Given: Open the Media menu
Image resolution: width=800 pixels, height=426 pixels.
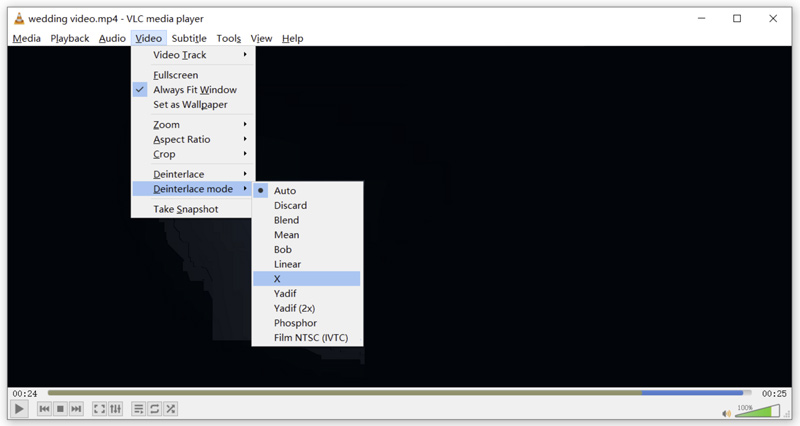Looking at the screenshot, I should pyautogui.click(x=27, y=38).
